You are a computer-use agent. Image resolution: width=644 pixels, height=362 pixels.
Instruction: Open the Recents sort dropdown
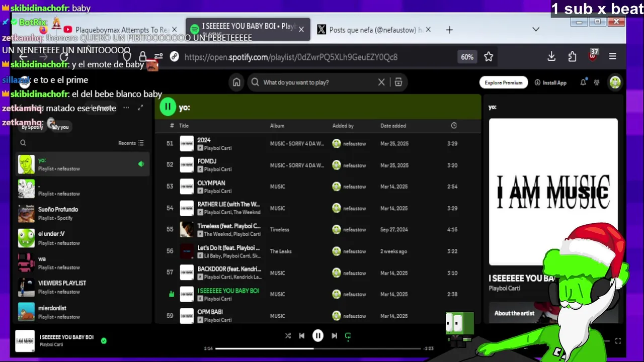coord(131,143)
